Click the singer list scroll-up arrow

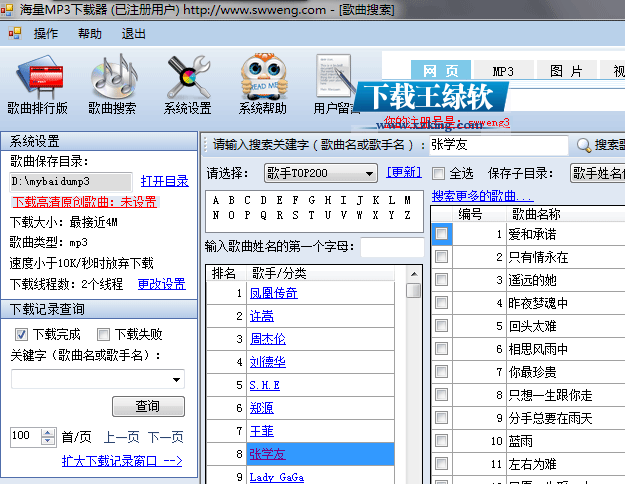[x=414, y=274]
